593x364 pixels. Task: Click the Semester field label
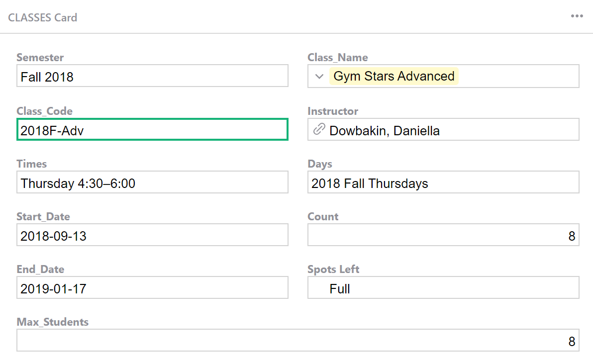40,58
